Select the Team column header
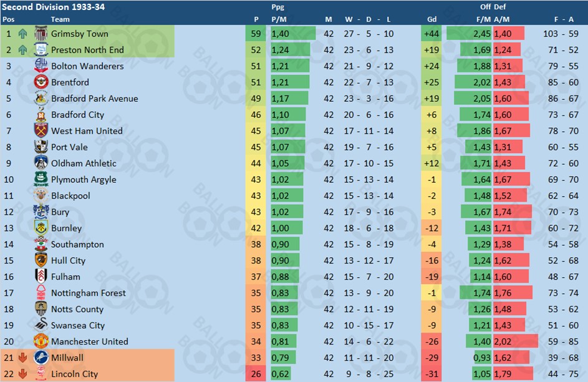Image resolution: width=588 pixels, height=382 pixels. point(60,19)
